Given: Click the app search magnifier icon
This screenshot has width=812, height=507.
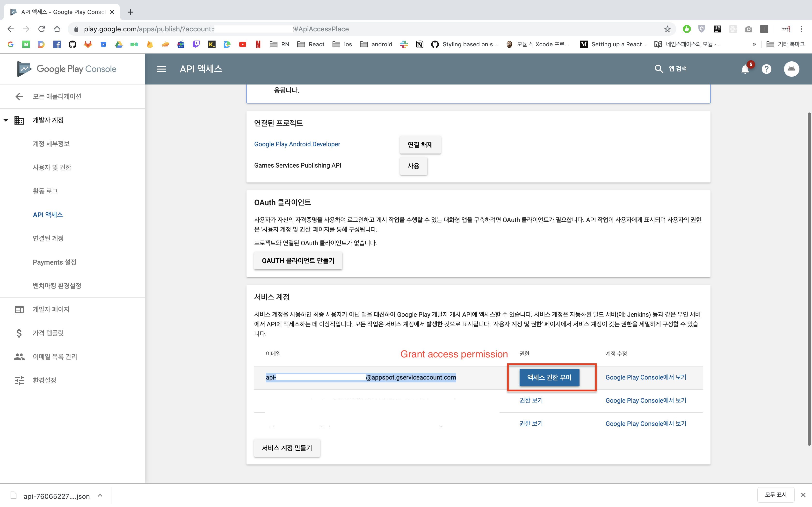Looking at the screenshot, I should coord(659,69).
